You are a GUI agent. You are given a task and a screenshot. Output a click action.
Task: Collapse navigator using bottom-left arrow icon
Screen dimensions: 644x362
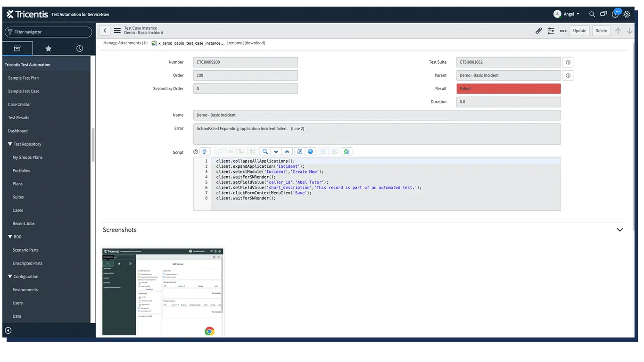(x=8, y=330)
